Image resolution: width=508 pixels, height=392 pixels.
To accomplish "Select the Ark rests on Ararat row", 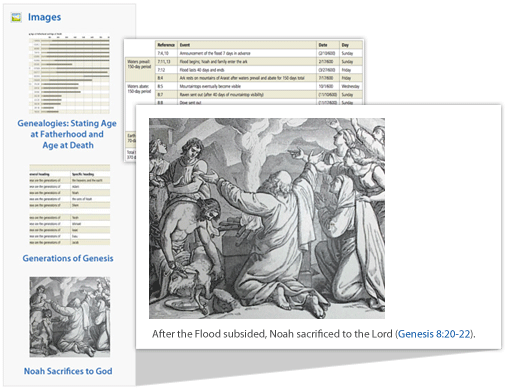I will tap(259, 78).
